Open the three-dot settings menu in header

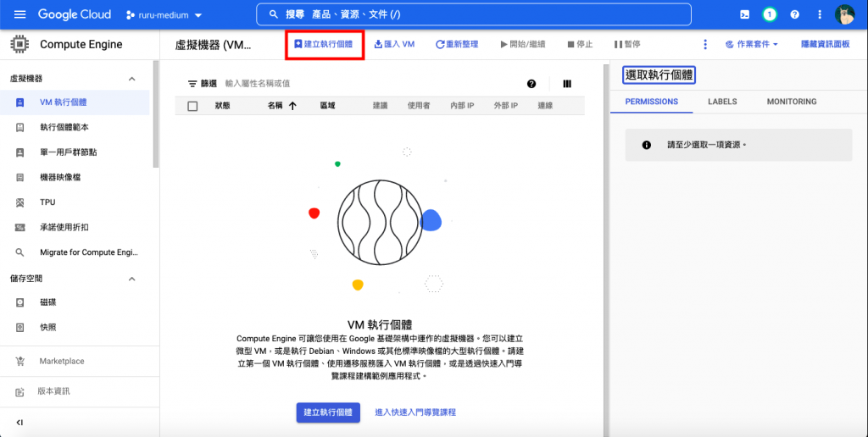820,15
